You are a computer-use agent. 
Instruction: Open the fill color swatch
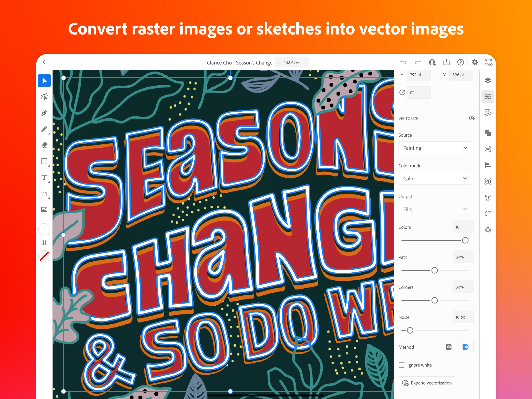pos(44,229)
